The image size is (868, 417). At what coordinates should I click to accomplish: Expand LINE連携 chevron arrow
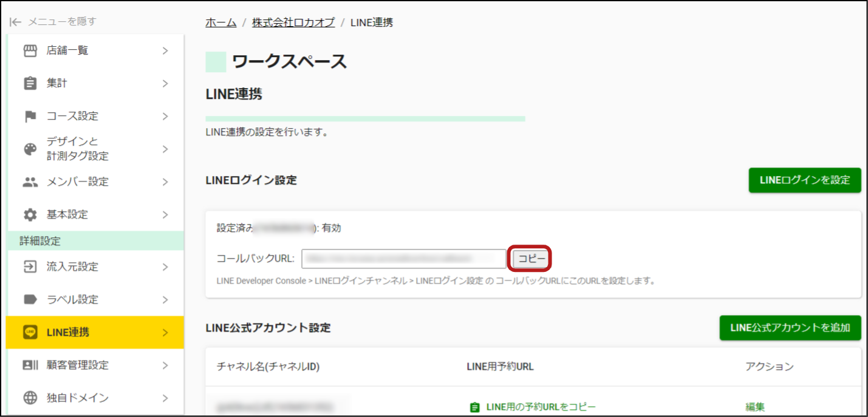pyautogui.click(x=165, y=332)
